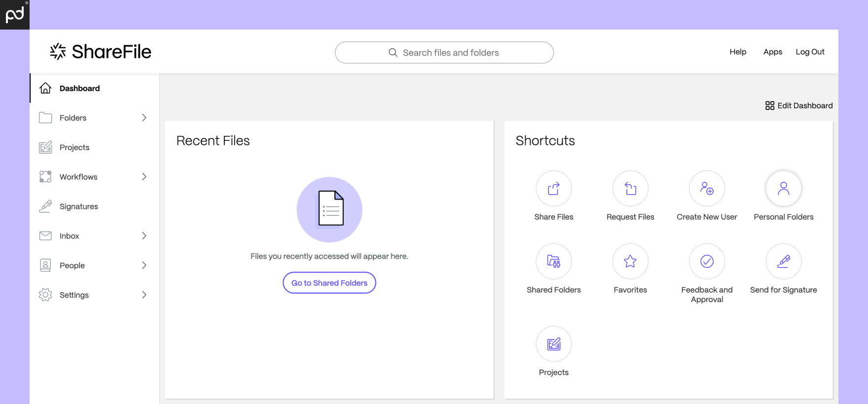Click 'Files you recently accessed will appear here.'

point(329,256)
